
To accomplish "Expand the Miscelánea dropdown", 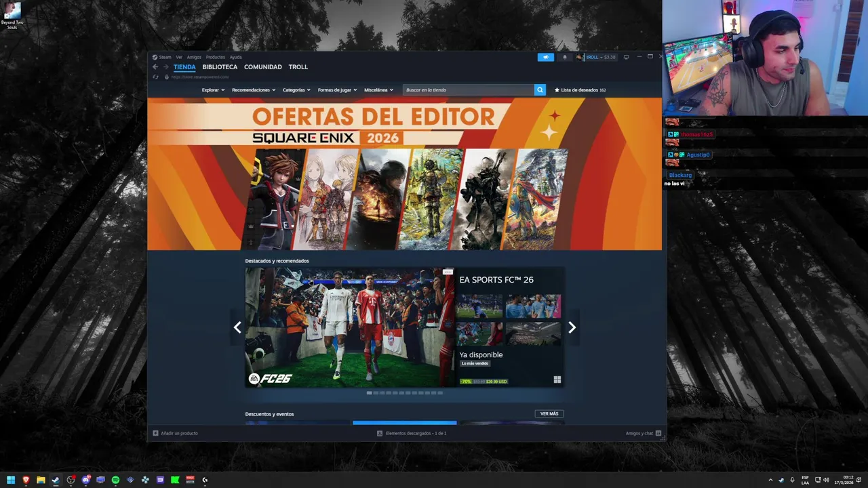I will 378,89.
